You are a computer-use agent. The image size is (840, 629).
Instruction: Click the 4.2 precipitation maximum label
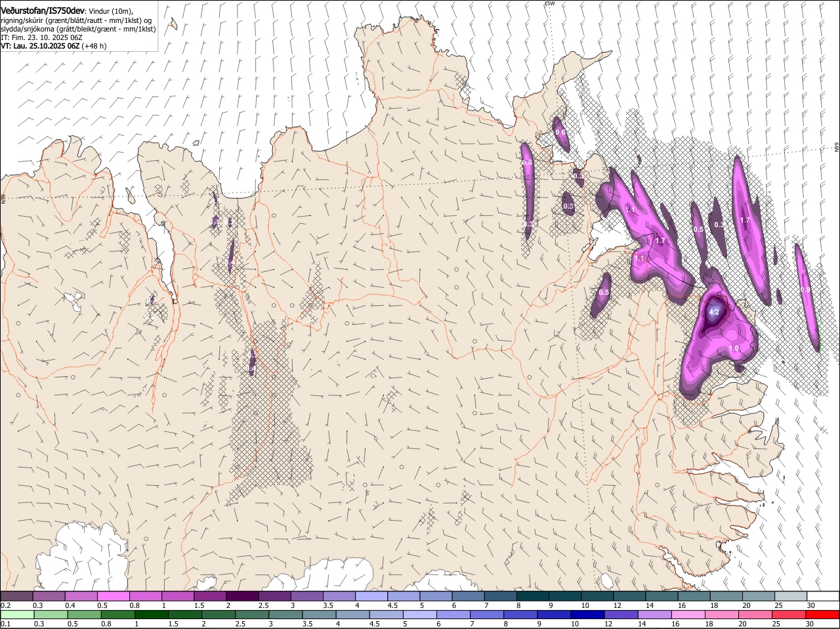(x=715, y=312)
